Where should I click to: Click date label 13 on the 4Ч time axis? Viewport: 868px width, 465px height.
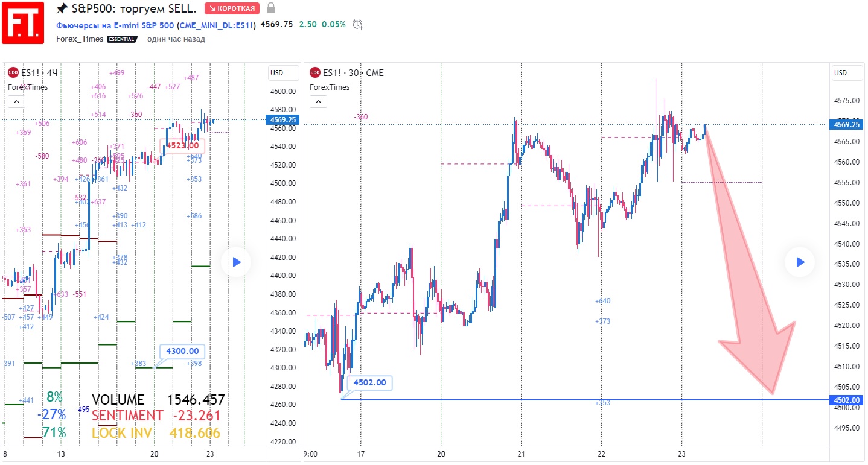pos(60,454)
